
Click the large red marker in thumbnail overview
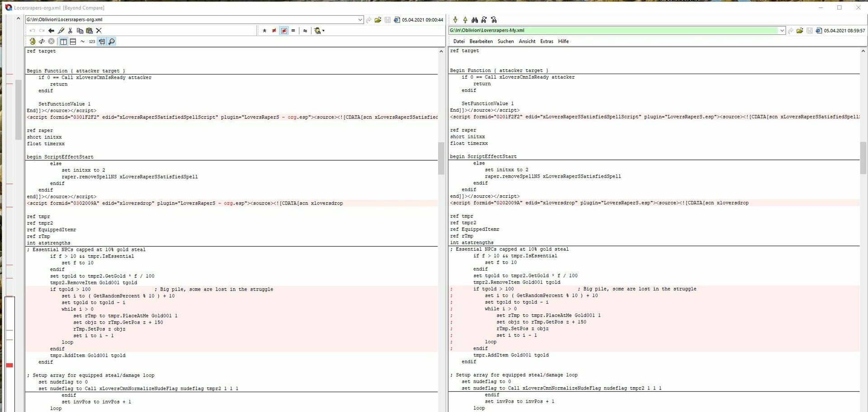tap(9, 365)
